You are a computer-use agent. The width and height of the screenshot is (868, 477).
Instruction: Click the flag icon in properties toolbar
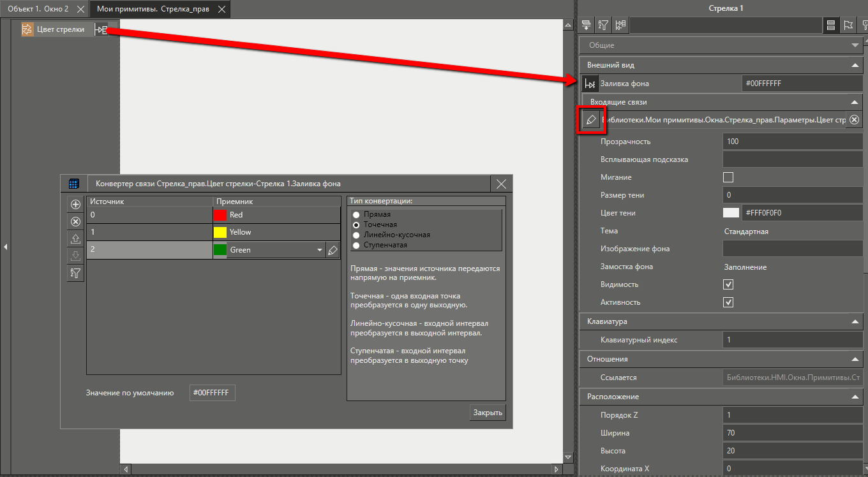pyautogui.click(x=848, y=26)
